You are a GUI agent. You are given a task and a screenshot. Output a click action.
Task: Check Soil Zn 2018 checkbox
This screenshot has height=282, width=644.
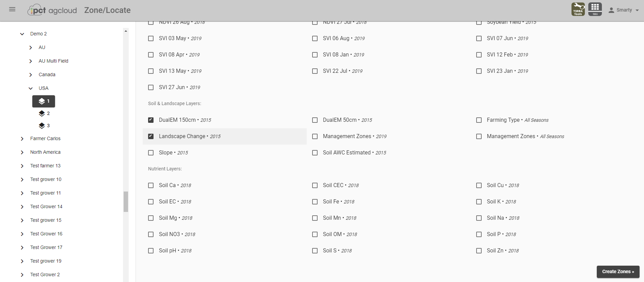[x=479, y=251]
